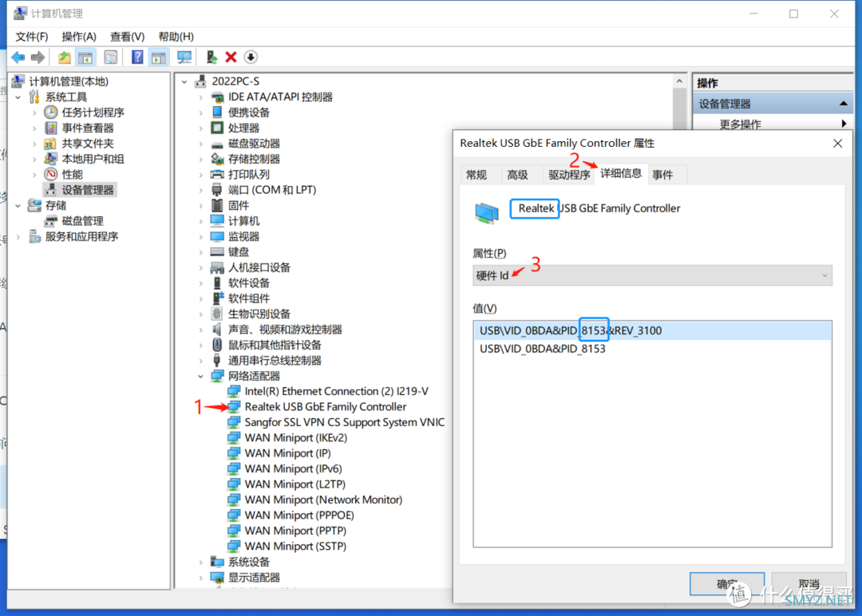Toggle the show/hide console tree toolbar icon
This screenshot has width=862, height=616.
point(85,57)
